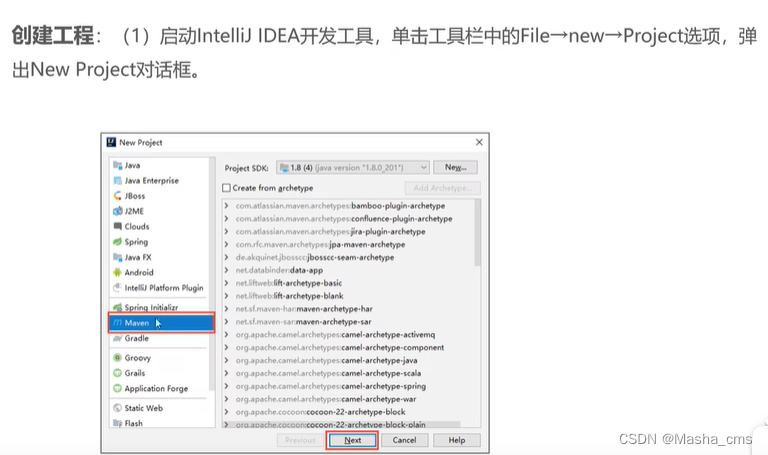Expand confluence-plugin-archetype entry
The height and width of the screenshot is (455, 768).
pyautogui.click(x=226, y=218)
